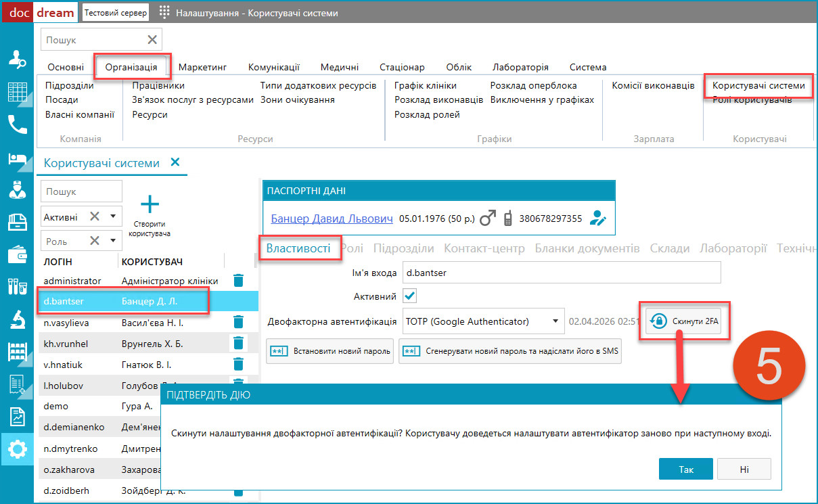Open the Роль filter dropdown
The height and width of the screenshot is (504, 818).
[112, 240]
